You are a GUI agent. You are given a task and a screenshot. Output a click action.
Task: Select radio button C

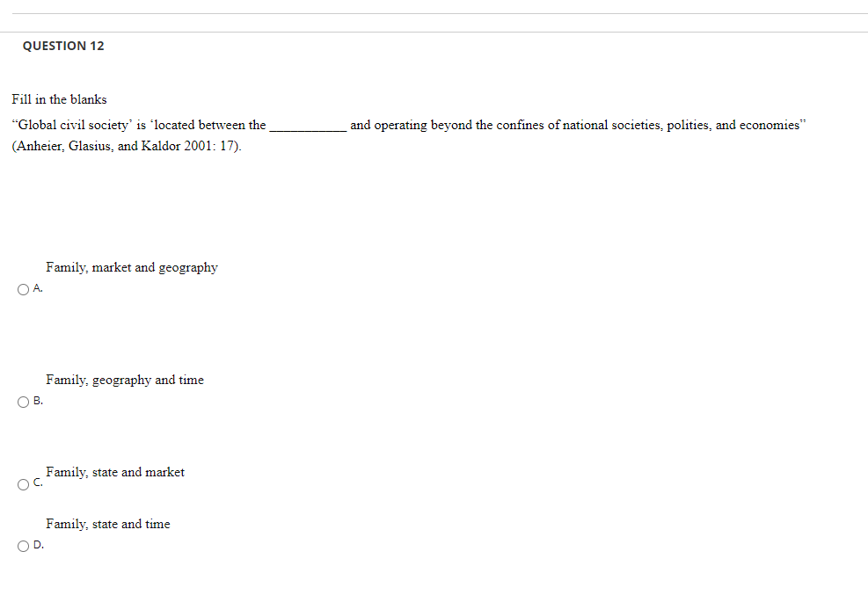[x=23, y=483]
